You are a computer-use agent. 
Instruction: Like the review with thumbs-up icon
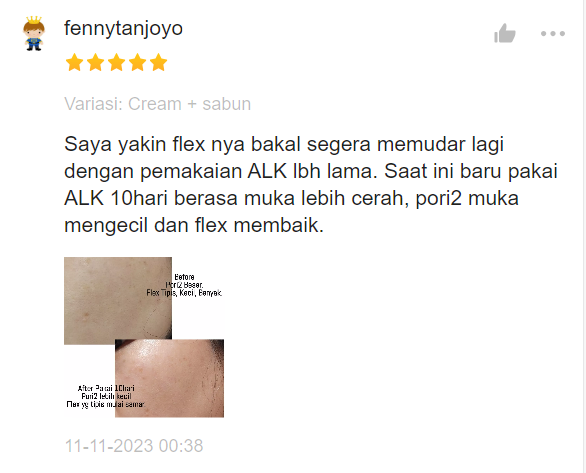[505, 33]
